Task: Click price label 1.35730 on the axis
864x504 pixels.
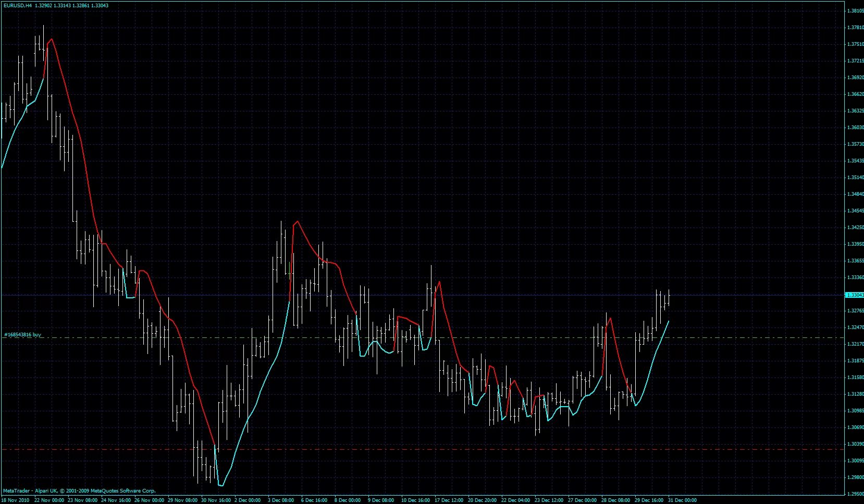Action: click(855, 144)
